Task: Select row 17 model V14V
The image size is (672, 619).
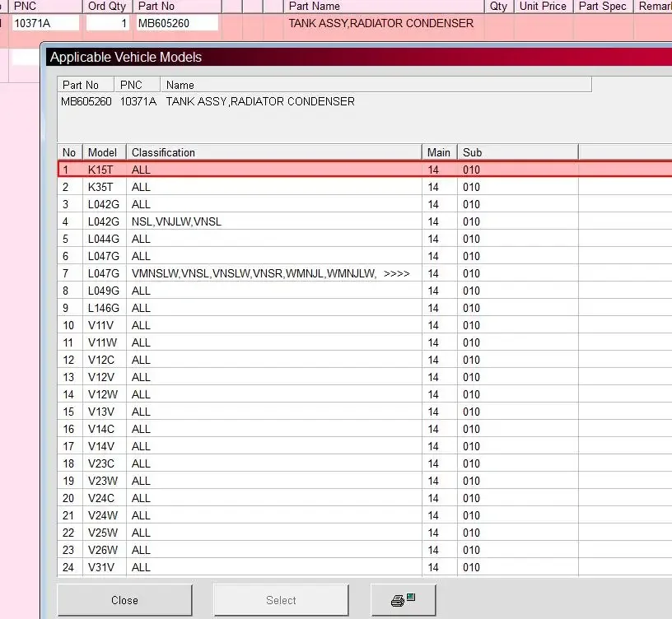Action: pos(365,446)
